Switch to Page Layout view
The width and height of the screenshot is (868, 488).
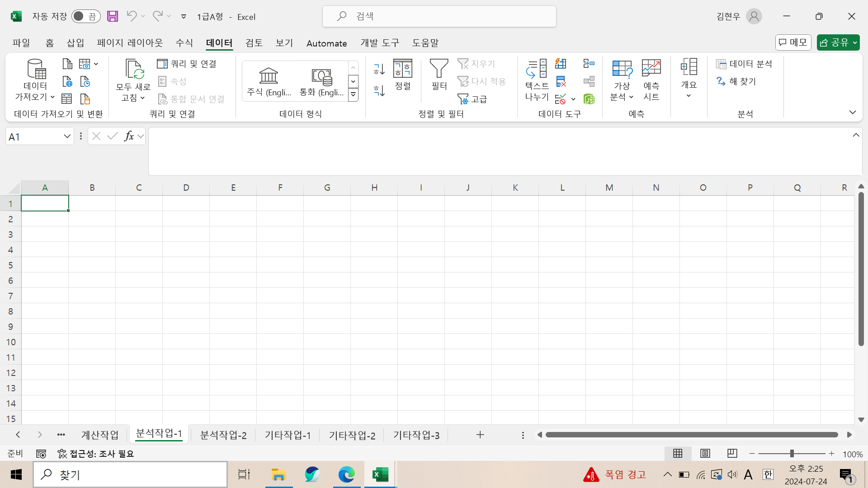click(x=705, y=454)
